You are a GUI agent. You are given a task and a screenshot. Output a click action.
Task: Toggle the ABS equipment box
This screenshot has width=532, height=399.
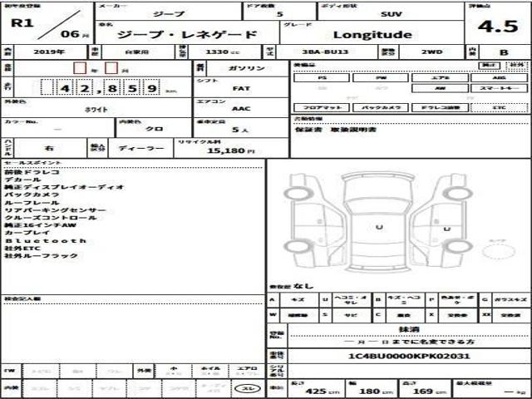499,77
